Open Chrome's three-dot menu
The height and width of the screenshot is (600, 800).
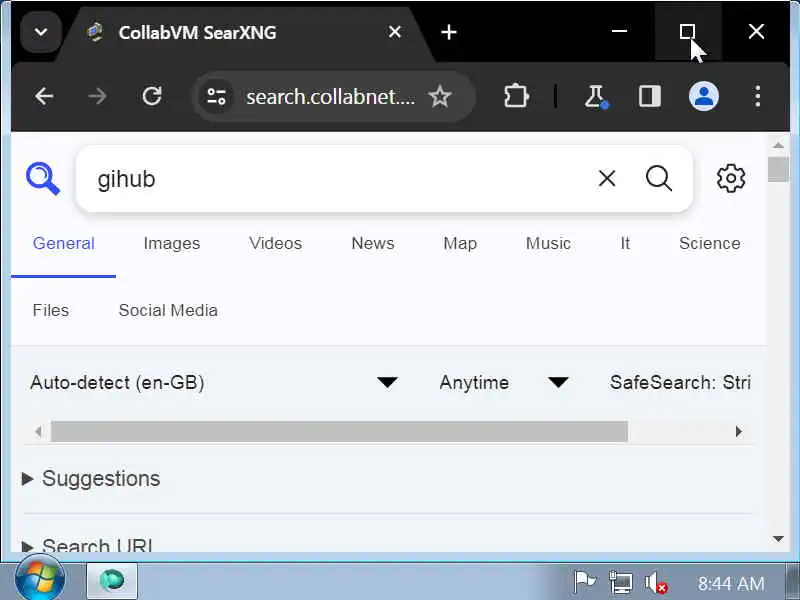[758, 96]
